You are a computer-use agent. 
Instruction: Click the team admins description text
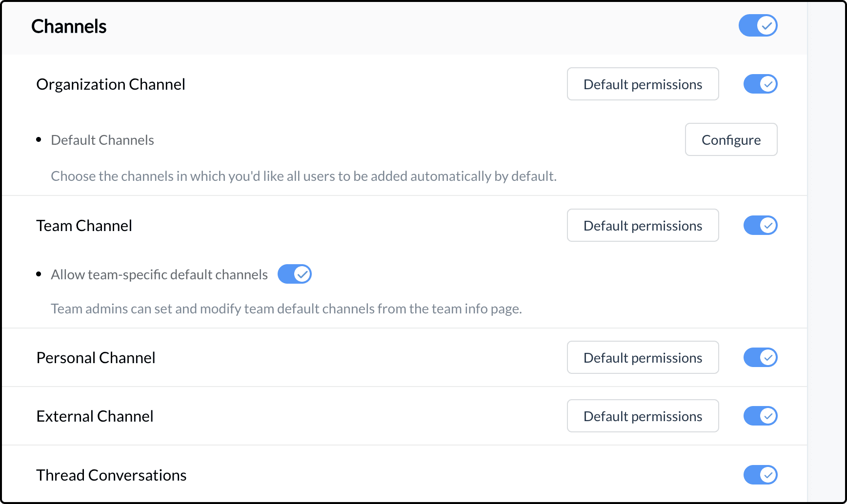pyautogui.click(x=286, y=309)
